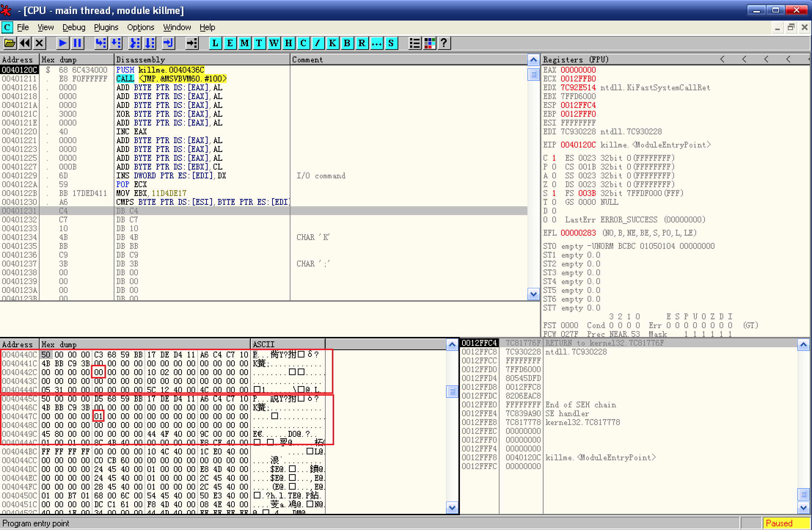Open Memory map window (M button)
The image size is (812, 530).
tap(245, 43)
